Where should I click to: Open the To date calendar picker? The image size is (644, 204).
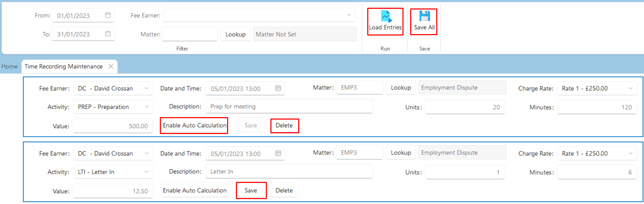(108, 34)
